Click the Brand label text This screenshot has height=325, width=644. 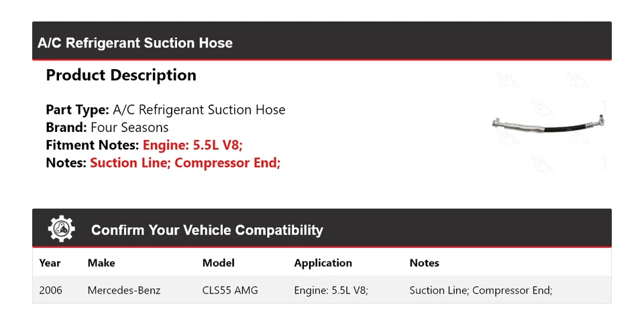[66, 127]
